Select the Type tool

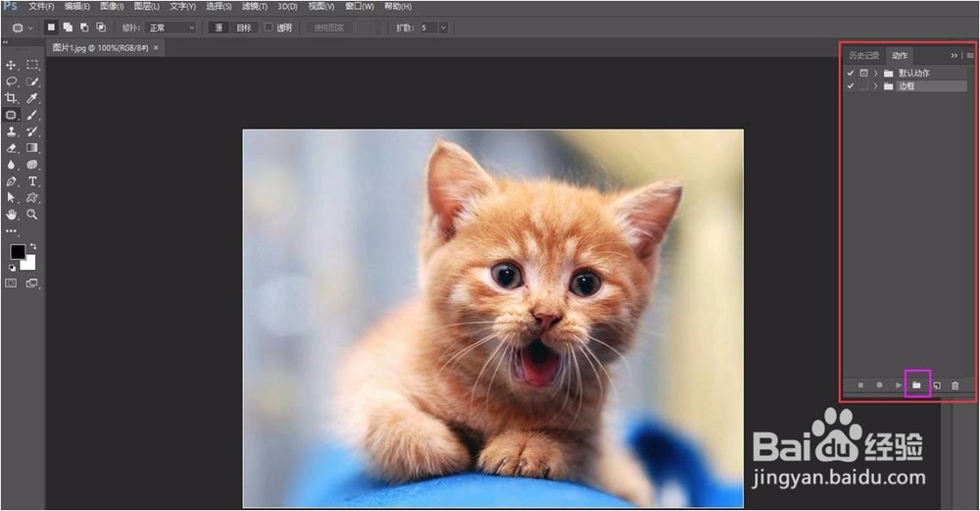[x=32, y=181]
